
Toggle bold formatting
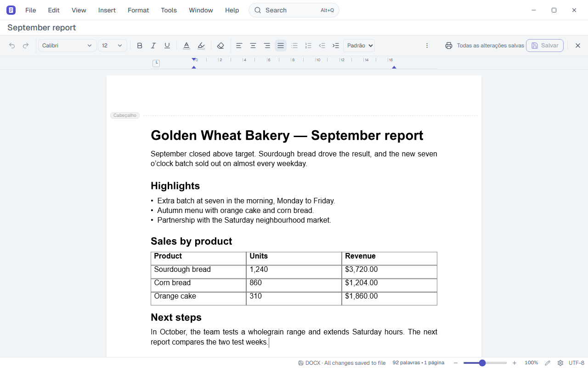pos(140,46)
